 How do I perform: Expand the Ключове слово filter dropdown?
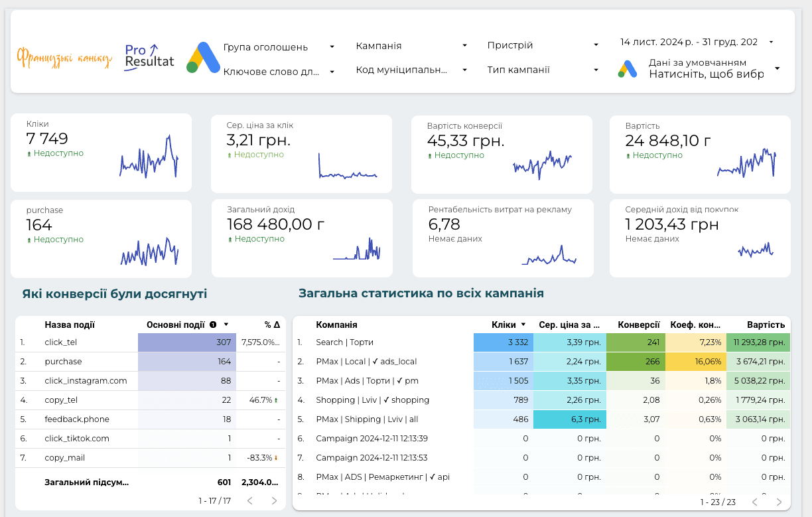pos(279,72)
